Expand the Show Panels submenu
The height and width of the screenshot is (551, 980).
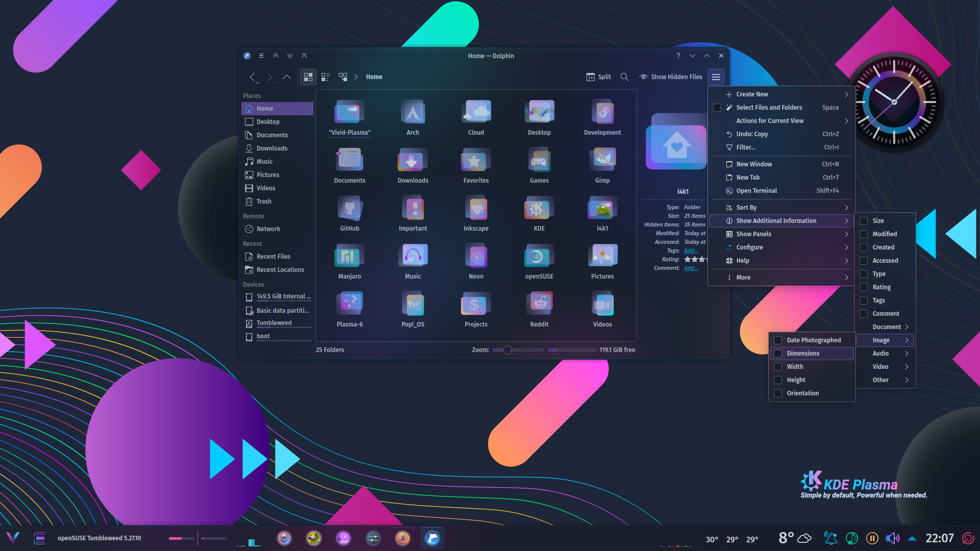(x=781, y=234)
